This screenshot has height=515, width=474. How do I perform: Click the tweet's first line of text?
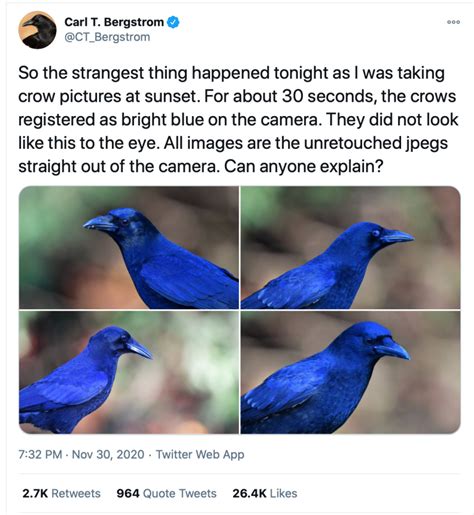pos(231,73)
